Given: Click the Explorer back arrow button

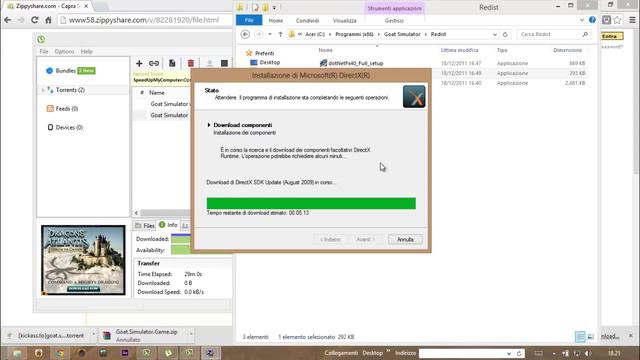Looking at the screenshot, I should click(x=245, y=34).
